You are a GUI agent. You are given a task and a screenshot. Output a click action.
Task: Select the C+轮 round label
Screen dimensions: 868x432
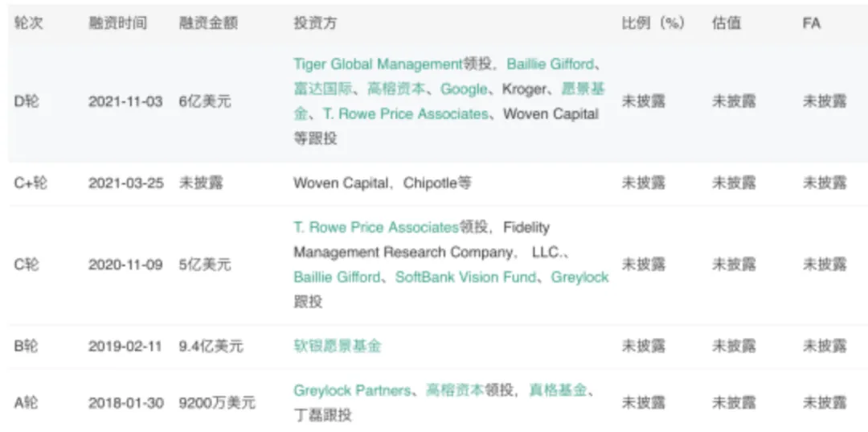pyautogui.click(x=31, y=183)
